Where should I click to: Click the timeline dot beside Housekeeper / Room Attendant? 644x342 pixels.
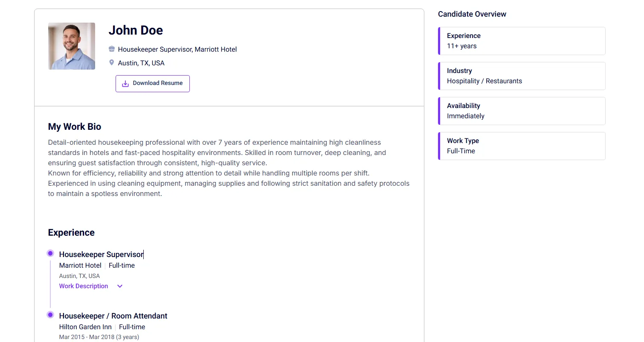tap(50, 315)
